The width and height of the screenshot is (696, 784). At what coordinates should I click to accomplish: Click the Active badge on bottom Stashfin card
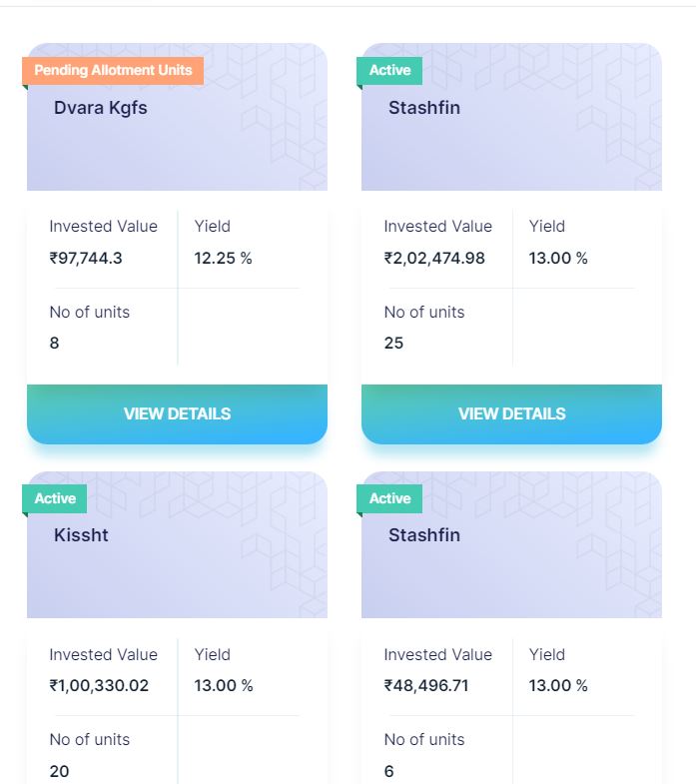point(389,498)
